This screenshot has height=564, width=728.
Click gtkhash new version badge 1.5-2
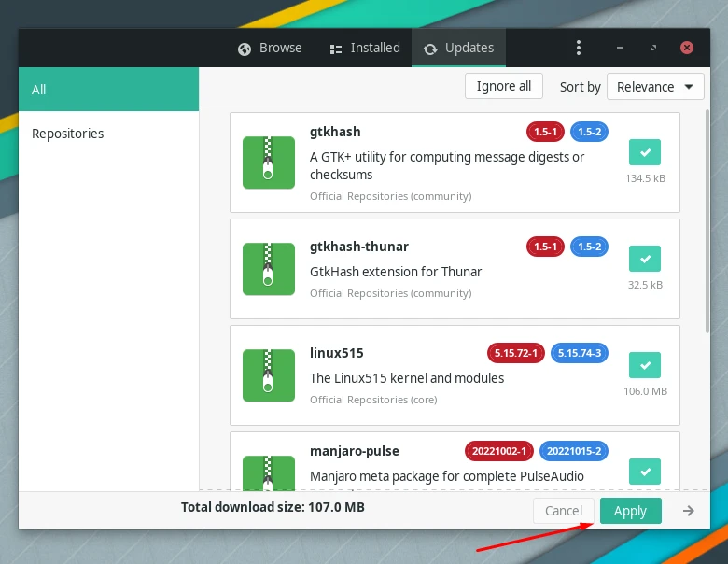[589, 132]
